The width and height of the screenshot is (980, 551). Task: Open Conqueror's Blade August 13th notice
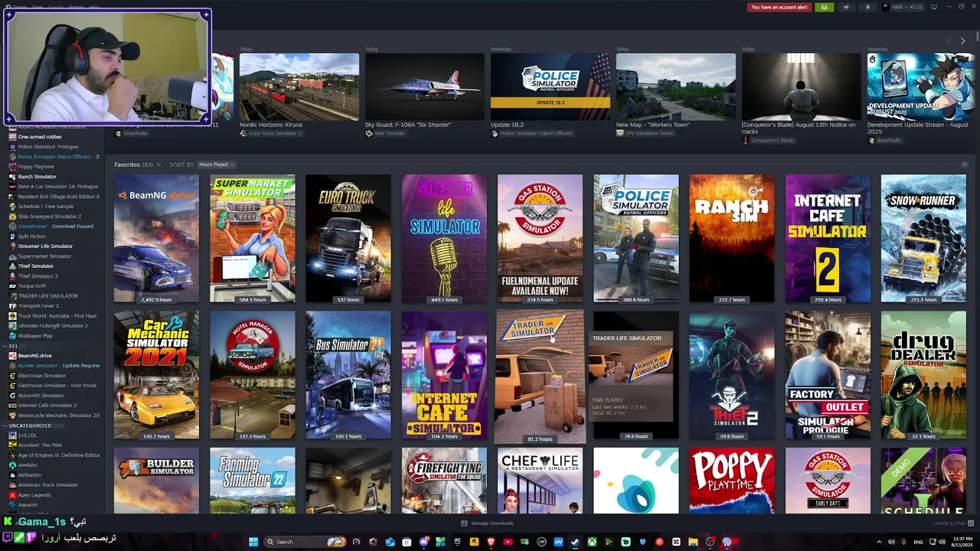pos(801,86)
